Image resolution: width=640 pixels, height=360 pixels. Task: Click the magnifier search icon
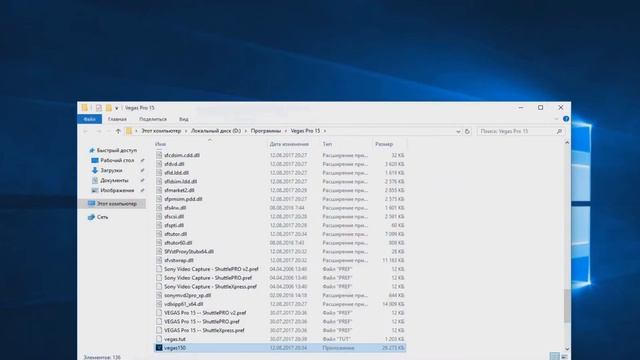[x=559, y=131]
